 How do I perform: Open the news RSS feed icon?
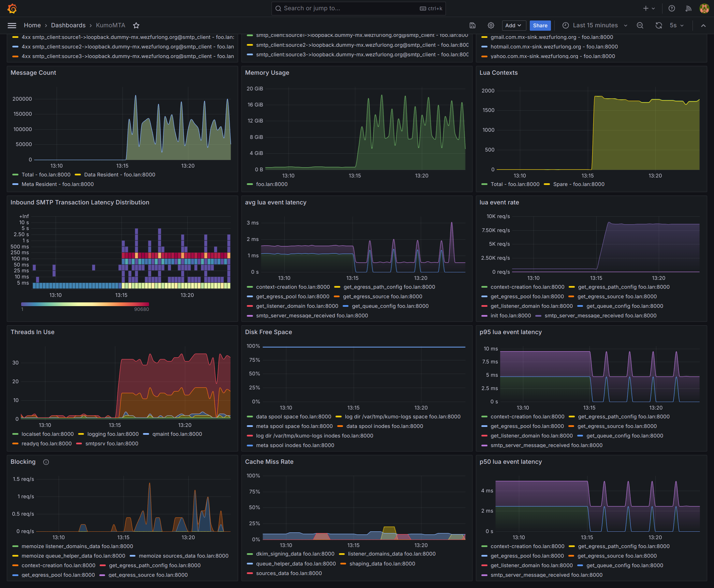[x=688, y=9]
